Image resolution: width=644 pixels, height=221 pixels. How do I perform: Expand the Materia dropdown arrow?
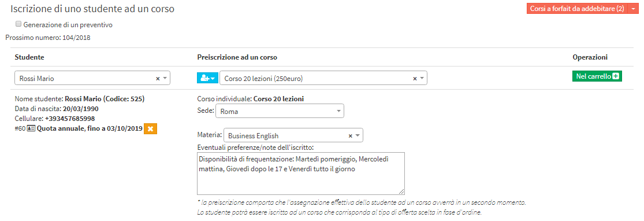click(x=358, y=135)
